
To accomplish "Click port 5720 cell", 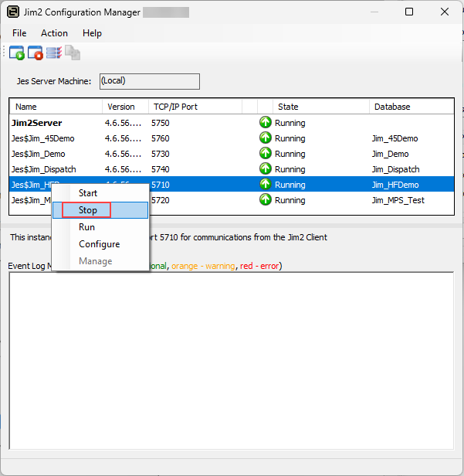I will [x=161, y=200].
